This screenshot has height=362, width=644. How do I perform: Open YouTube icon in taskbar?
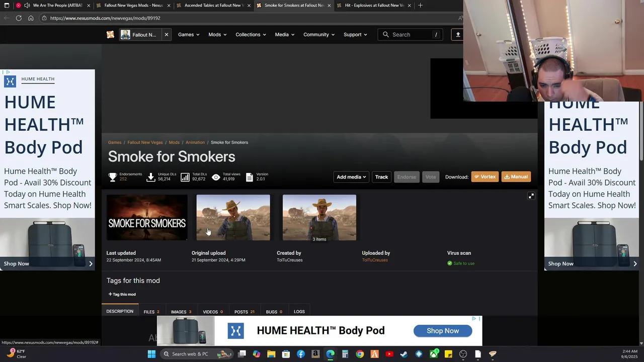pyautogui.click(x=389, y=354)
